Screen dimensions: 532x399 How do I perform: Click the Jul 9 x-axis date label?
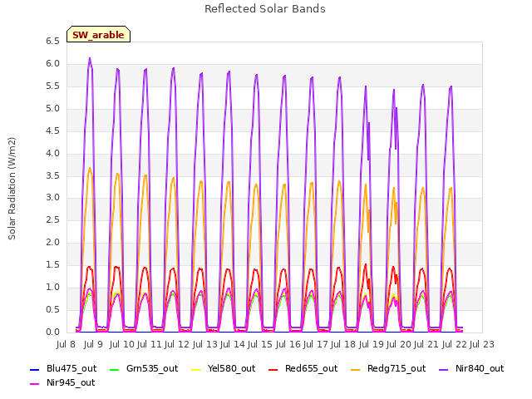93,344
